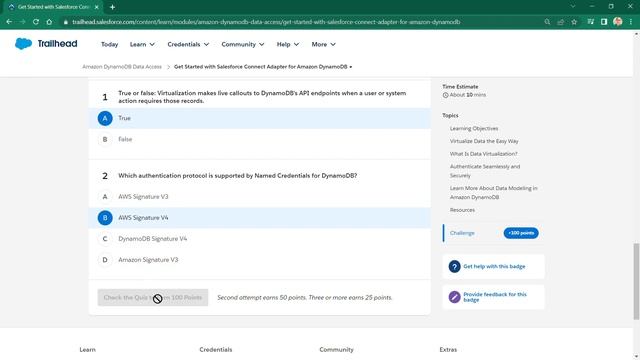Open the Today menu item

tap(109, 44)
